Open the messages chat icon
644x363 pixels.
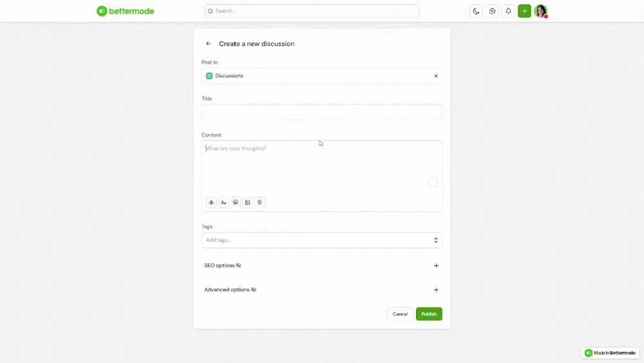[x=492, y=11]
